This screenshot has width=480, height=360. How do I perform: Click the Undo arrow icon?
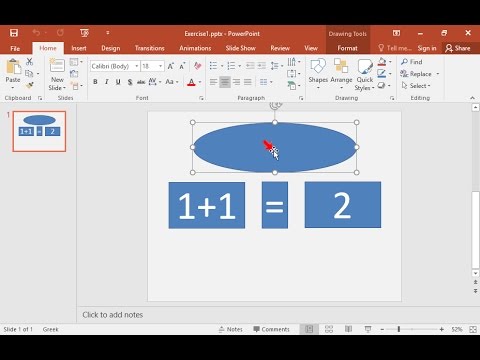[36, 33]
